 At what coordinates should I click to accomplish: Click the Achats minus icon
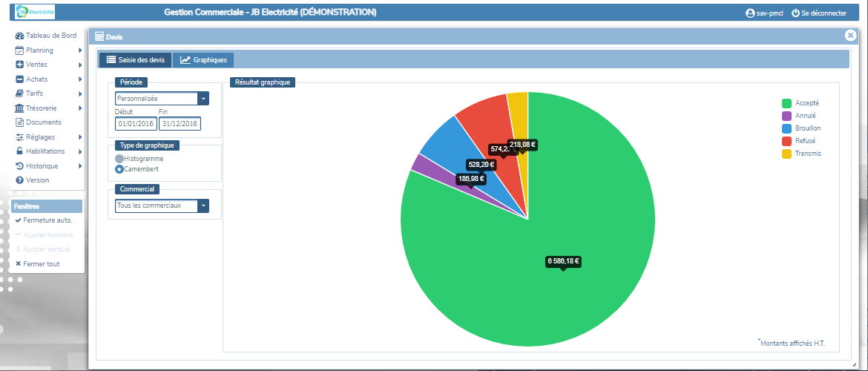coord(19,79)
